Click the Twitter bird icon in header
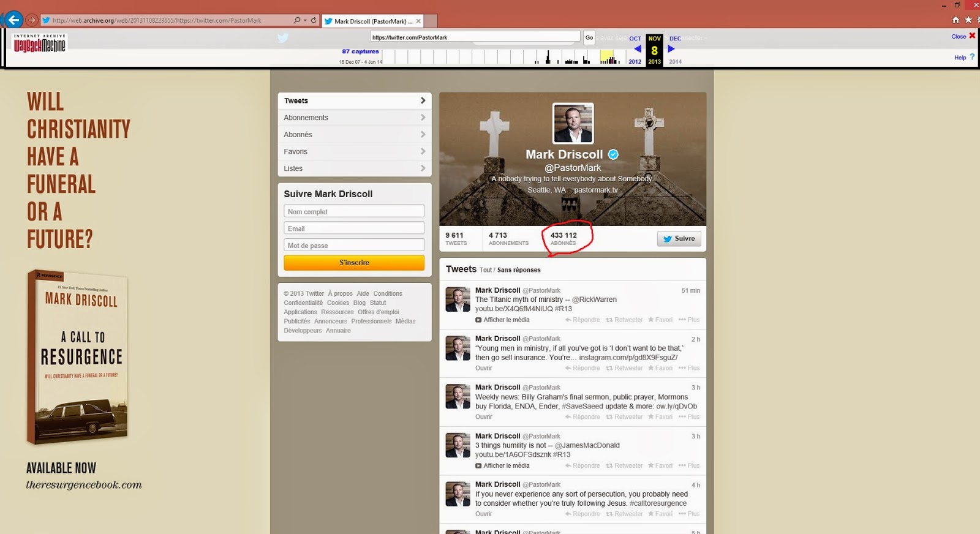Viewport: 980px width, 534px height. coord(283,38)
